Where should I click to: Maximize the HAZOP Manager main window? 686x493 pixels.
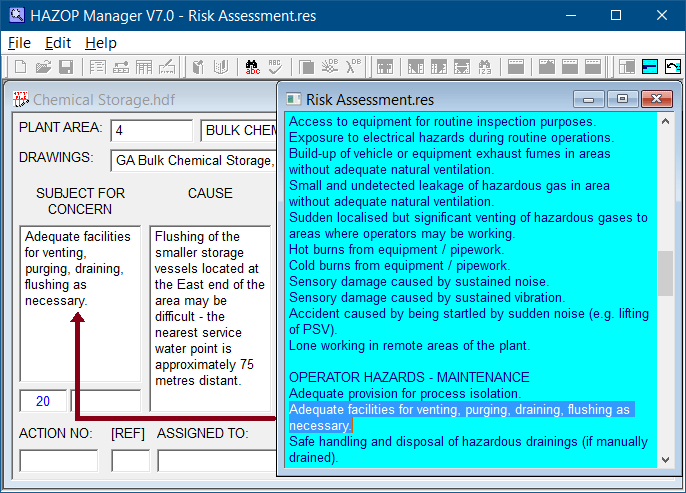coord(616,15)
